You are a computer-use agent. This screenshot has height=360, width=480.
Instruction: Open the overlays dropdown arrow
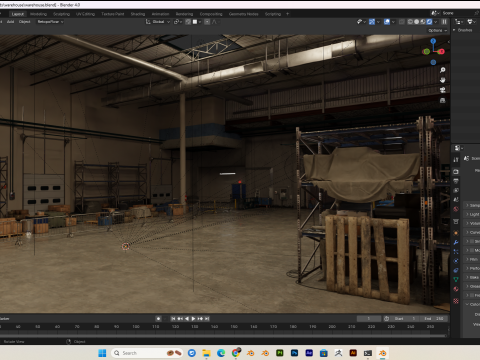tap(393, 22)
